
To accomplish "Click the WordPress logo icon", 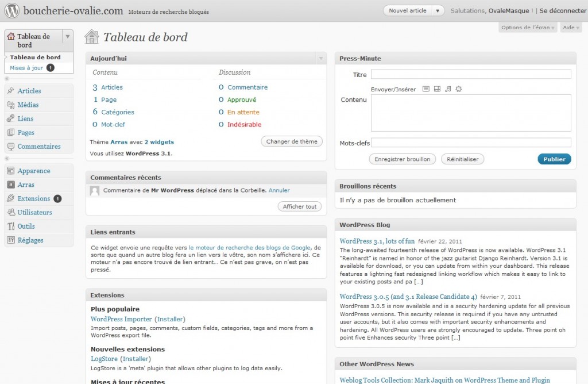I will [12, 10].
